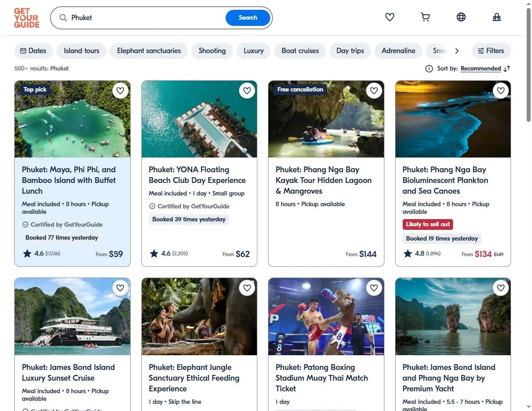Click the sort info circle icon
Image resolution: width=532 pixels, height=411 pixels.
click(x=429, y=69)
